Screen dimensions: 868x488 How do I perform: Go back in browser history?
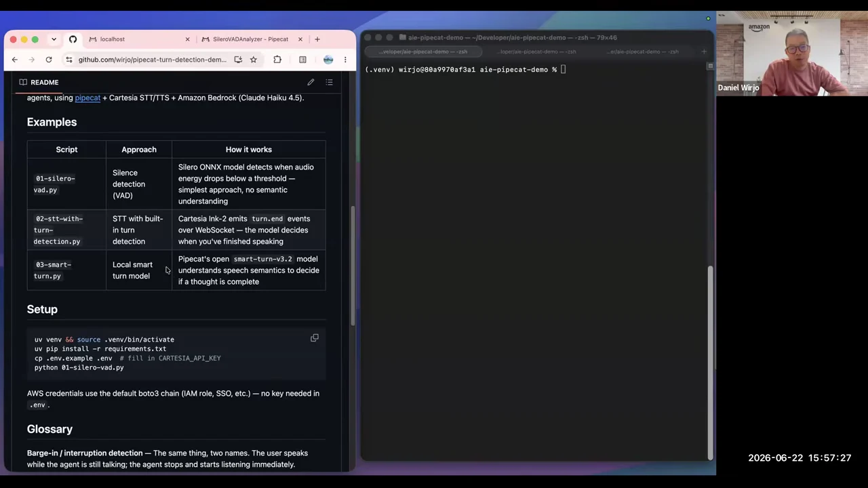tap(14, 60)
